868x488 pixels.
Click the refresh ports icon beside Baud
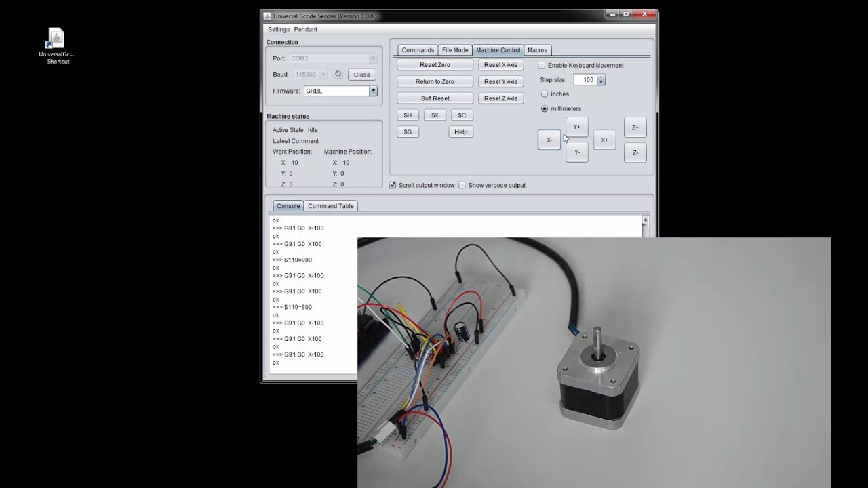tap(338, 74)
